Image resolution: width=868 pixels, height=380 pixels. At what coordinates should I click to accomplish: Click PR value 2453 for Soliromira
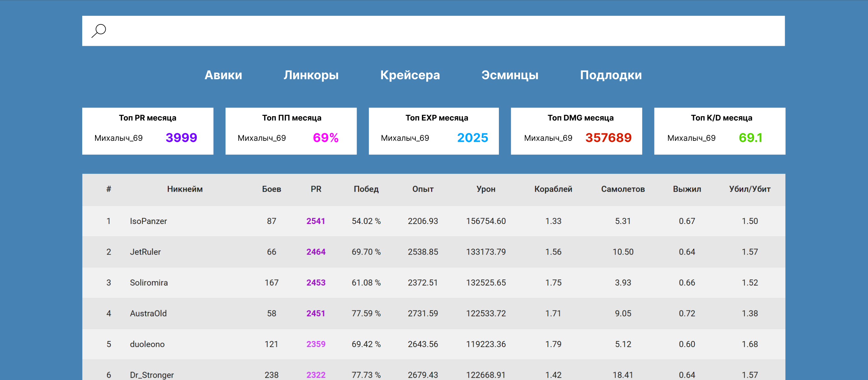pos(316,283)
